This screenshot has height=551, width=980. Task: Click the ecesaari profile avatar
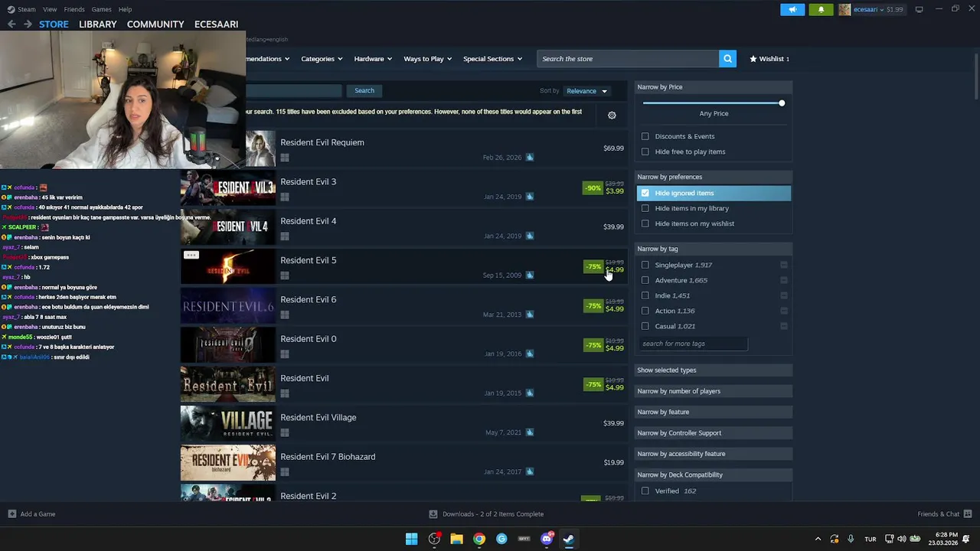[844, 9]
